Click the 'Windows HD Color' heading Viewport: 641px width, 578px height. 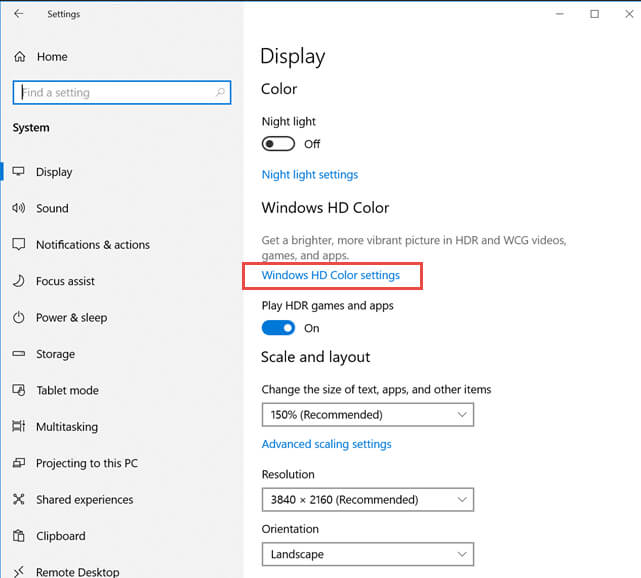click(x=325, y=208)
